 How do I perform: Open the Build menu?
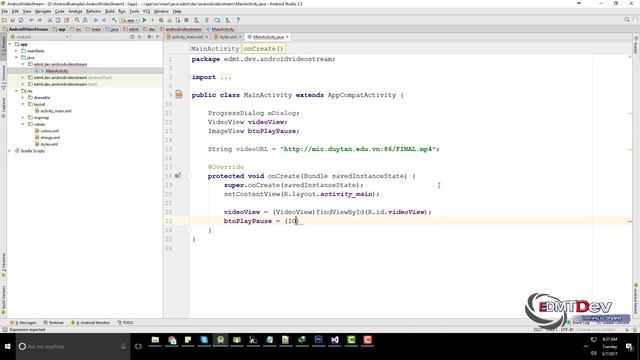click(110, 11)
